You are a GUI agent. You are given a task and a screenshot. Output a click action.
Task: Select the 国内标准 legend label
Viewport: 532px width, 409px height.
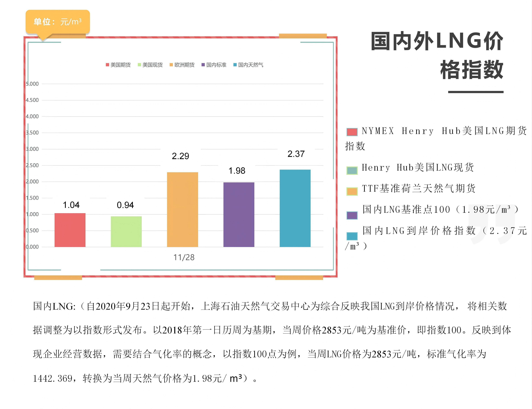pos(216,65)
